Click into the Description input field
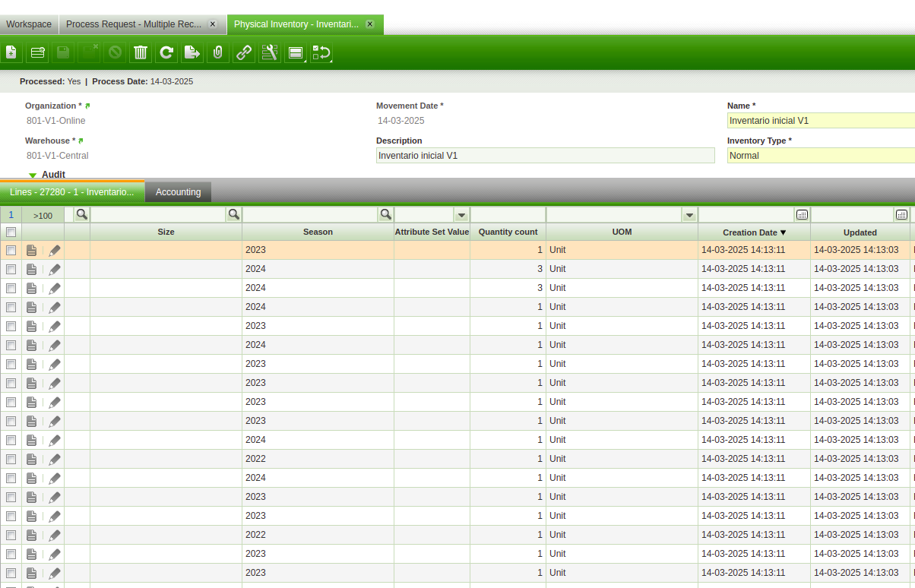Image resolution: width=915 pixels, height=588 pixels. tap(545, 156)
